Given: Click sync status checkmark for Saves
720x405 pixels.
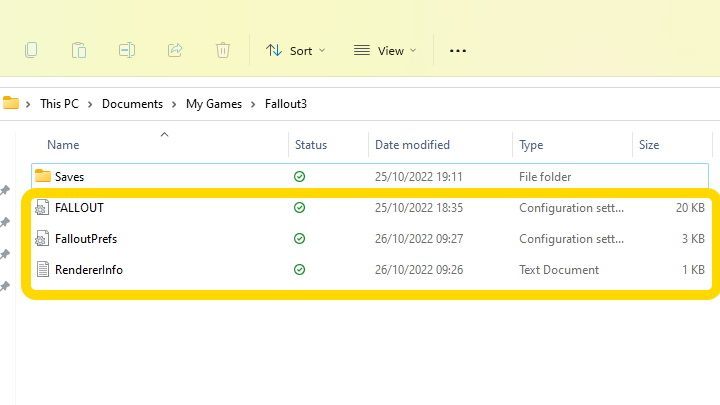Looking at the screenshot, I should [x=299, y=176].
